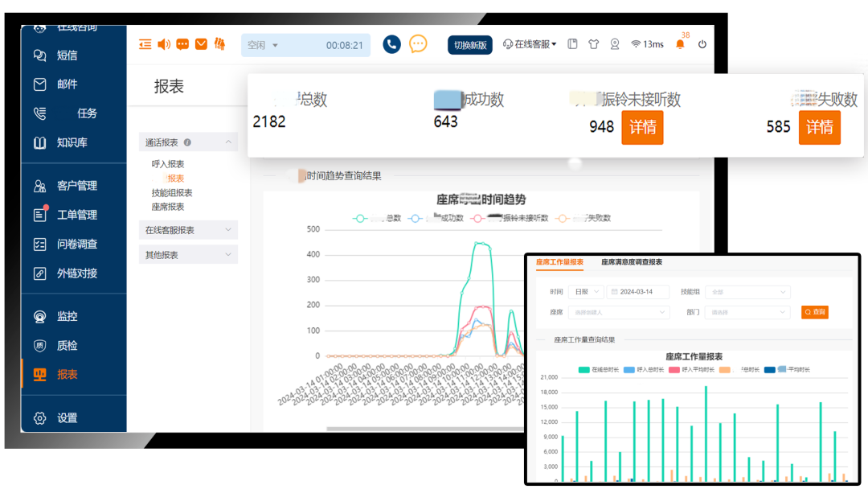The height and width of the screenshot is (489, 868).
Task: Open the 在线客服 dropdown in top bar
Action: pyautogui.click(x=530, y=44)
